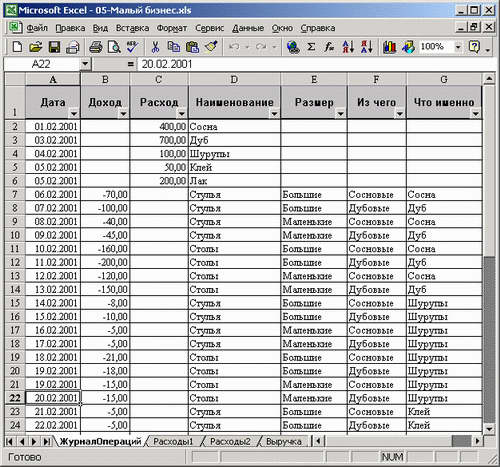Expand the 100% zoom dropdown
This screenshot has height=467, width=500.
pyautogui.click(x=458, y=47)
